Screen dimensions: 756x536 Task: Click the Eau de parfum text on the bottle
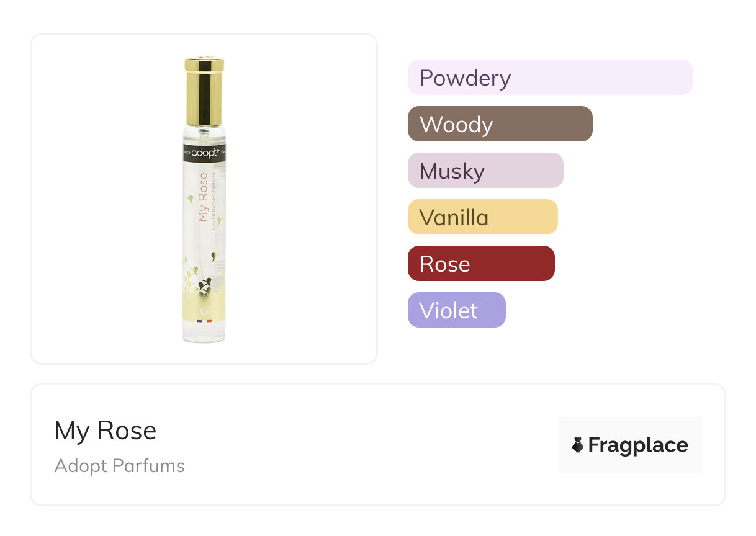pyautogui.click(x=215, y=200)
